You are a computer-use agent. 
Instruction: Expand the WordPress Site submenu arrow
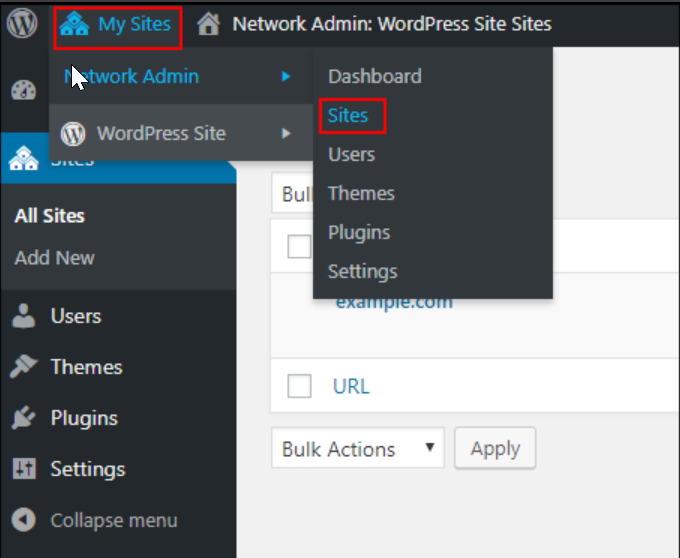pyautogui.click(x=286, y=133)
